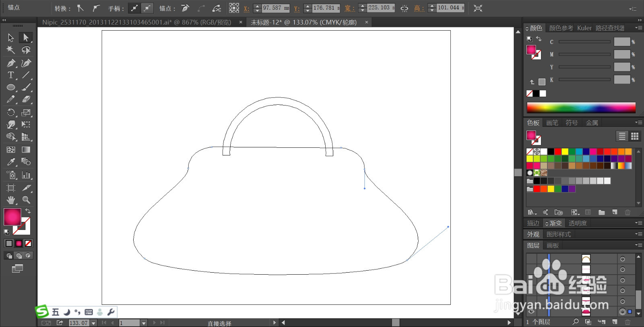Open Gradient panel group options menu

tap(638, 223)
